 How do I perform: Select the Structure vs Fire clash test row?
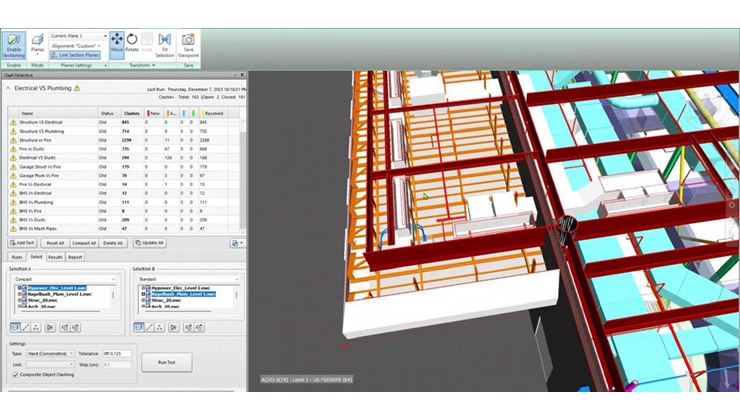(x=42, y=140)
